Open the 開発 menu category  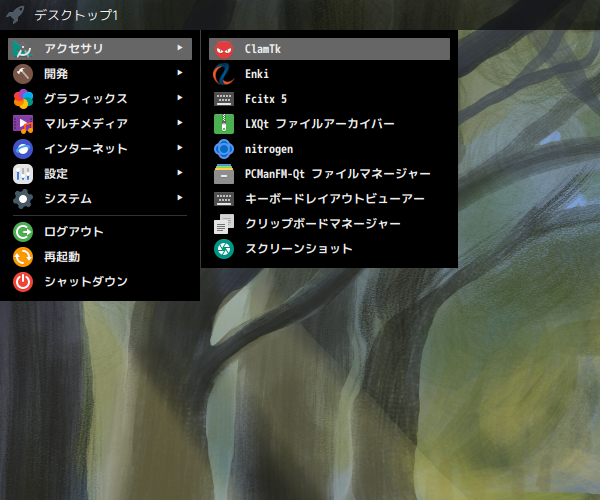100,74
